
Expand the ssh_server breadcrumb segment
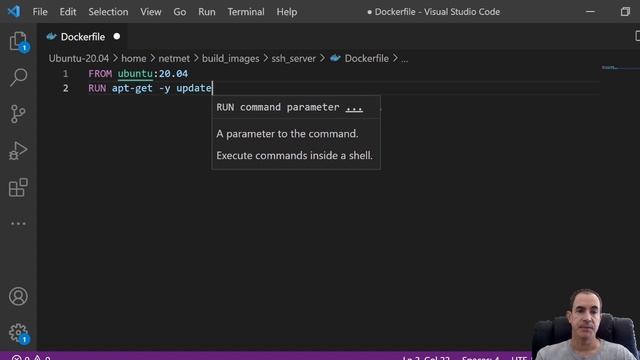tap(293, 58)
